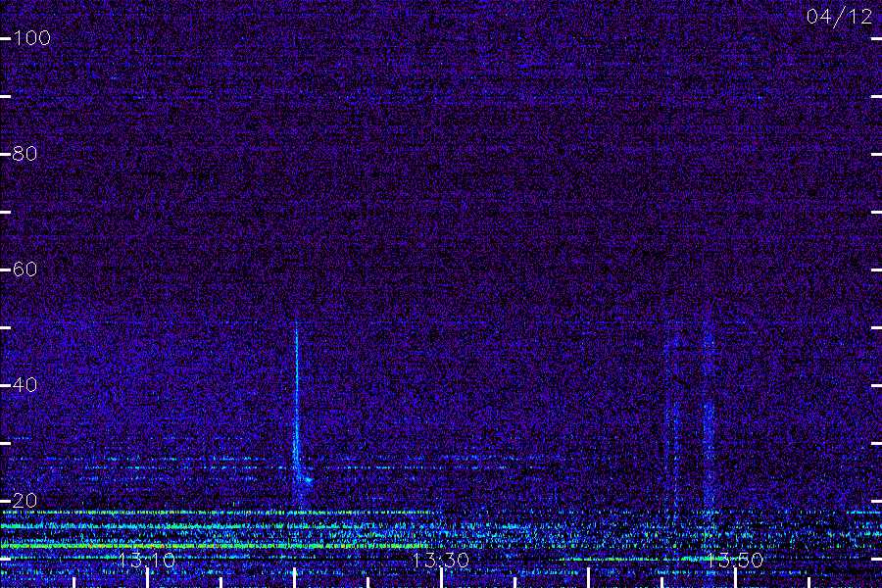
Task: Click the tick mark below 13:50
Action: [735, 578]
